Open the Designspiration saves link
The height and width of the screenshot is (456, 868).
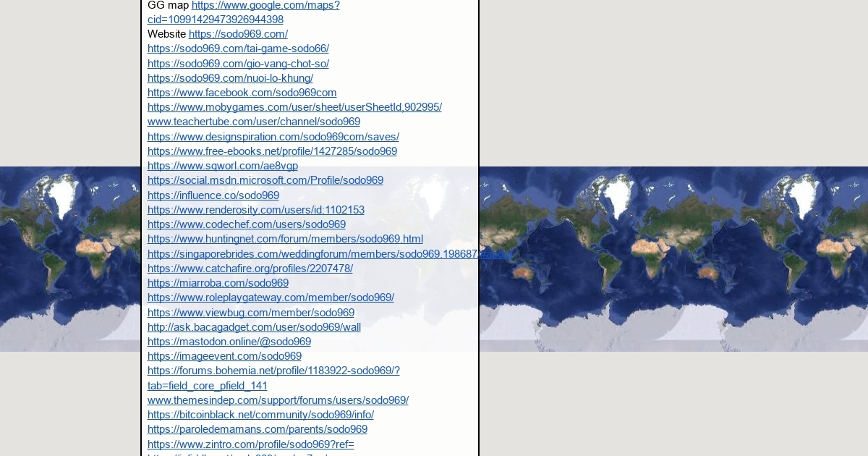pos(273,137)
